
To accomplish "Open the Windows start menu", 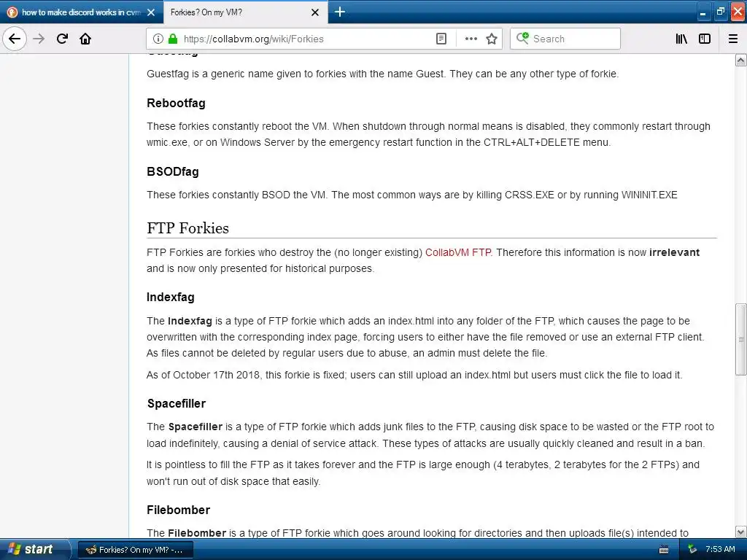I will tap(35, 549).
